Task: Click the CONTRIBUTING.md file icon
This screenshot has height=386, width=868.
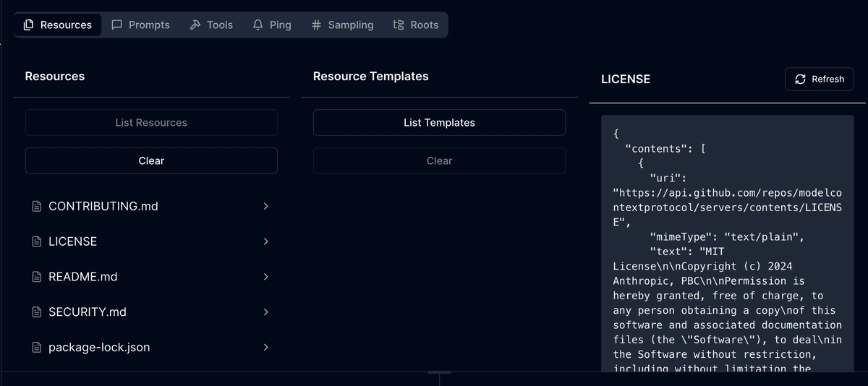Action: pyautogui.click(x=37, y=207)
